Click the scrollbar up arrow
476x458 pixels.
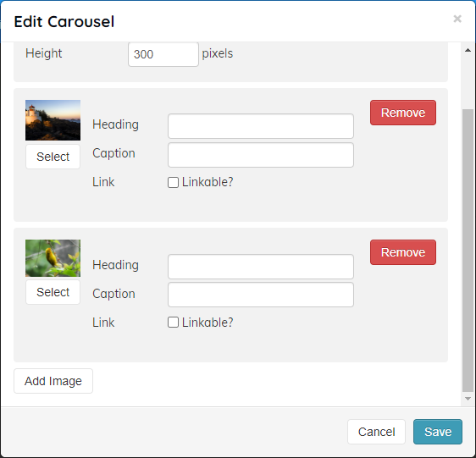point(468,51)
